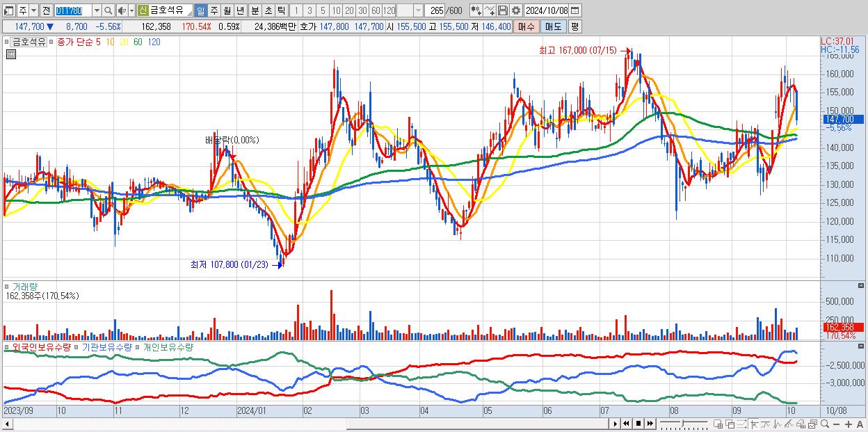Click the stock code input field 011780
The width and height of the screenshot is (868, 432).
72,11
